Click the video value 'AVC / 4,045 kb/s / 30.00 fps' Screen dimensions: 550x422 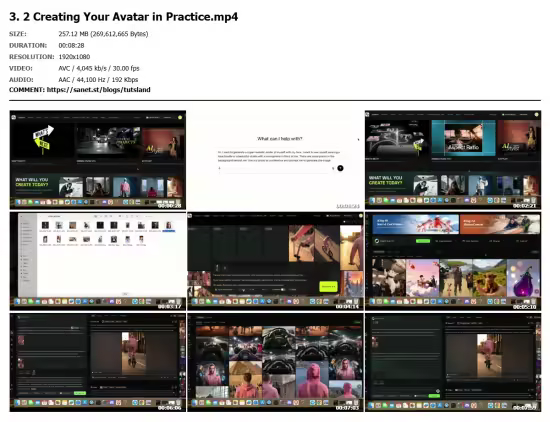pos(99,68)
